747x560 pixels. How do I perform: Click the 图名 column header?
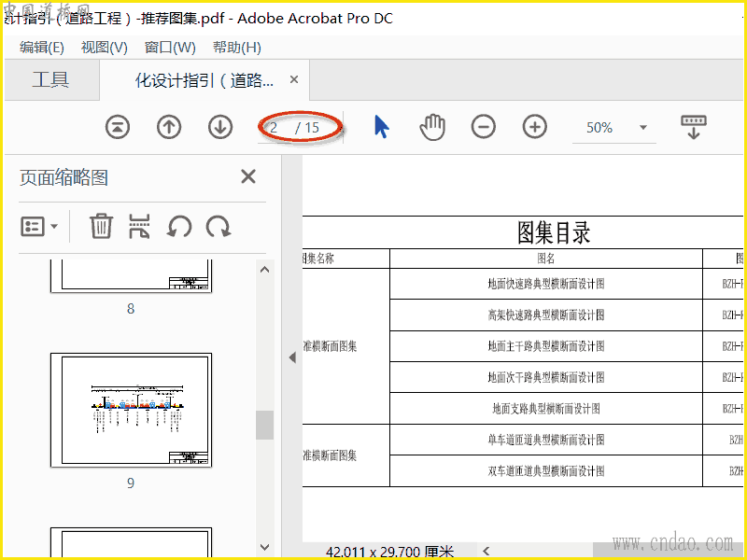click(x=546, y=259)
